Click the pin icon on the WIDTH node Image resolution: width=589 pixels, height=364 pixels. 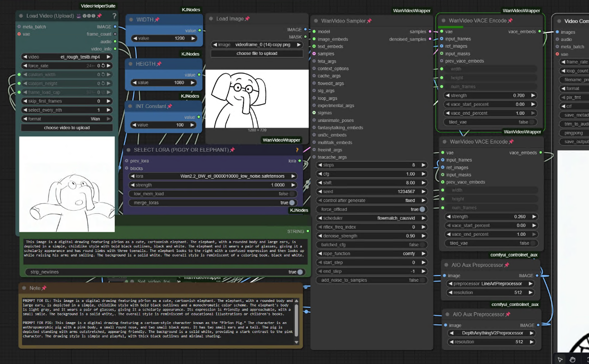tap(157, 20)
